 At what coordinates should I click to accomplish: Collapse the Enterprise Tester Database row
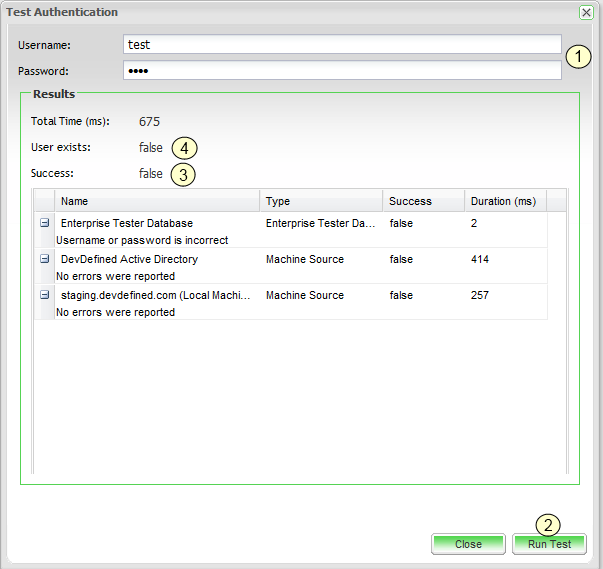click(44, 224)
